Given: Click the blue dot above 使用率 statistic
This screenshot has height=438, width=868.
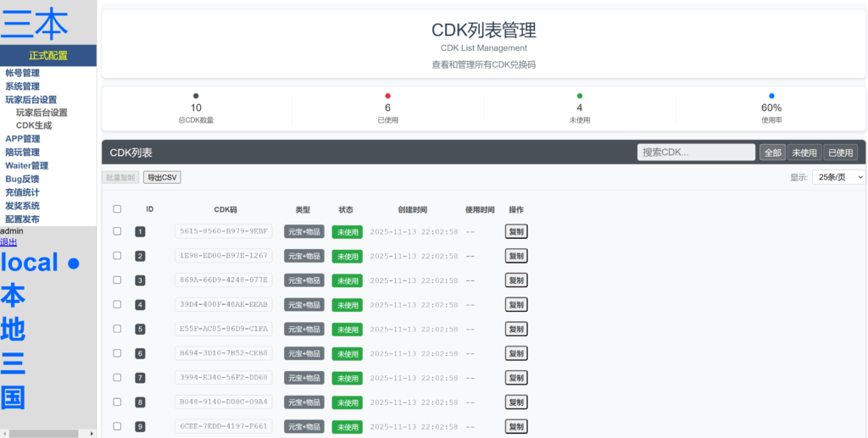Looking at the screenshot, I should (771, 97).
